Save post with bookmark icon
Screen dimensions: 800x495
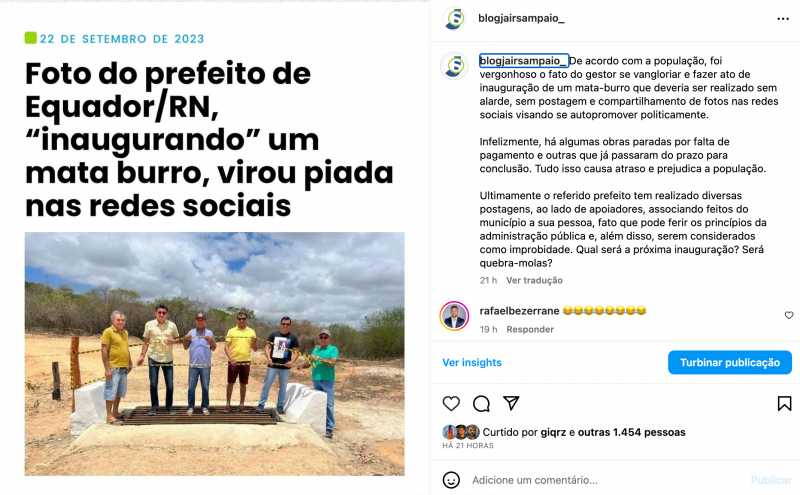pos(784,404)
